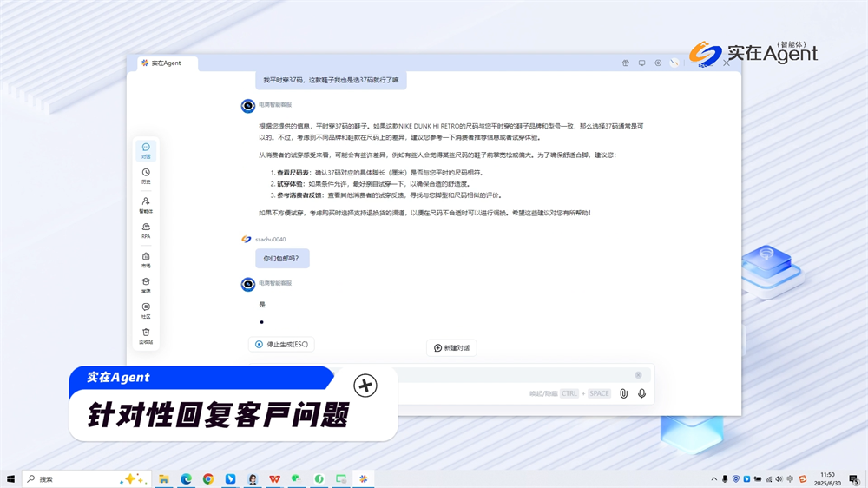Viewport: 868px width, 488px height.
Task: Open the 历史 history panel
Action: [x=146, y=175]
